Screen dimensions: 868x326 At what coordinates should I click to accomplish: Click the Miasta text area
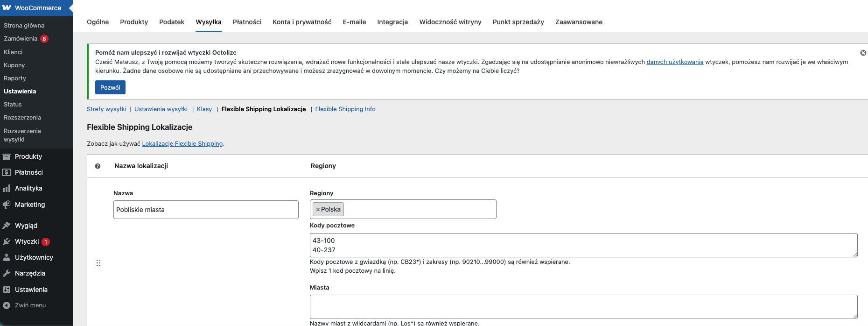(583, 307)
